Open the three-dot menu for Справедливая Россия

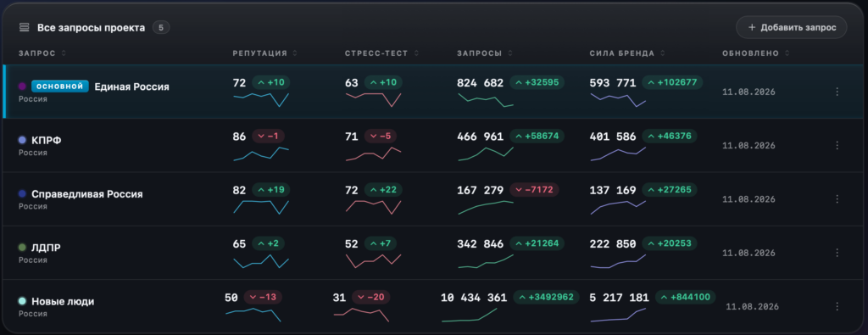837,198
